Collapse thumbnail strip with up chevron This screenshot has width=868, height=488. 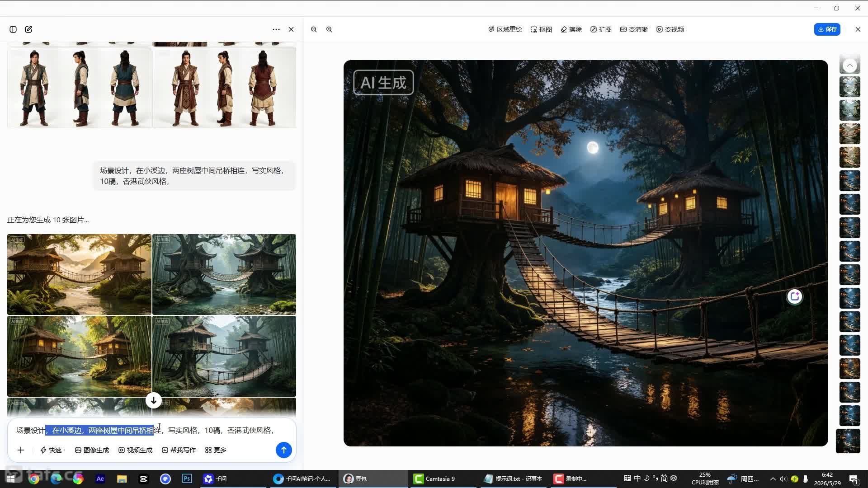click(850, 66)
